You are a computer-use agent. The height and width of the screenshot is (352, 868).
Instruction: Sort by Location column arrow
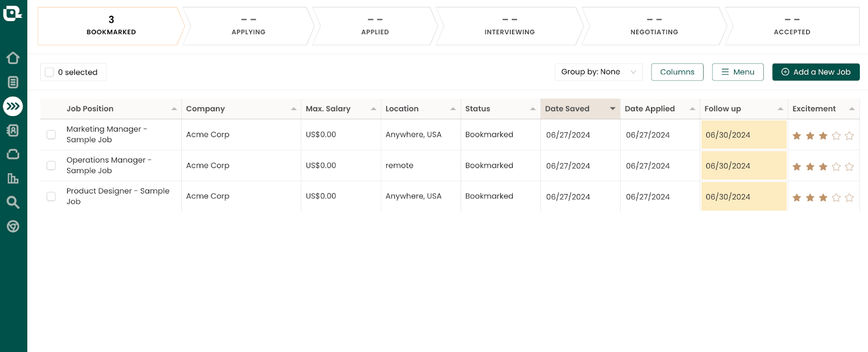coord(453,109)
